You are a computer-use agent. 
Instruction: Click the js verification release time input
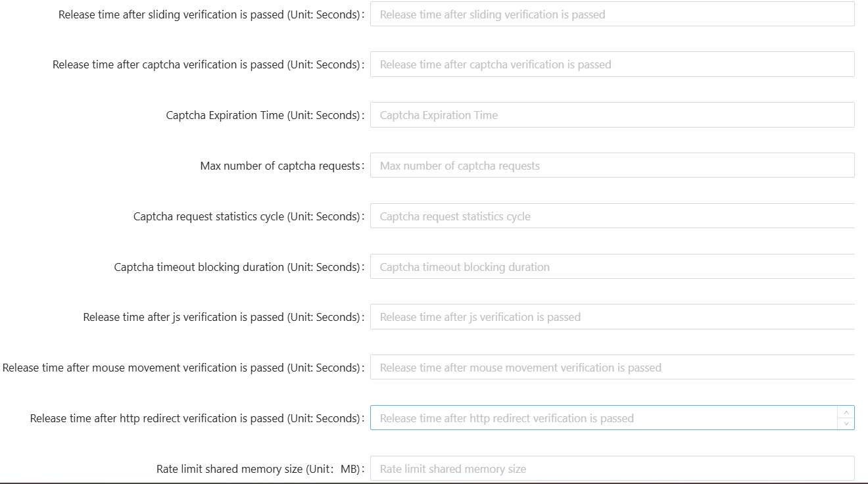tap(612, 317)
